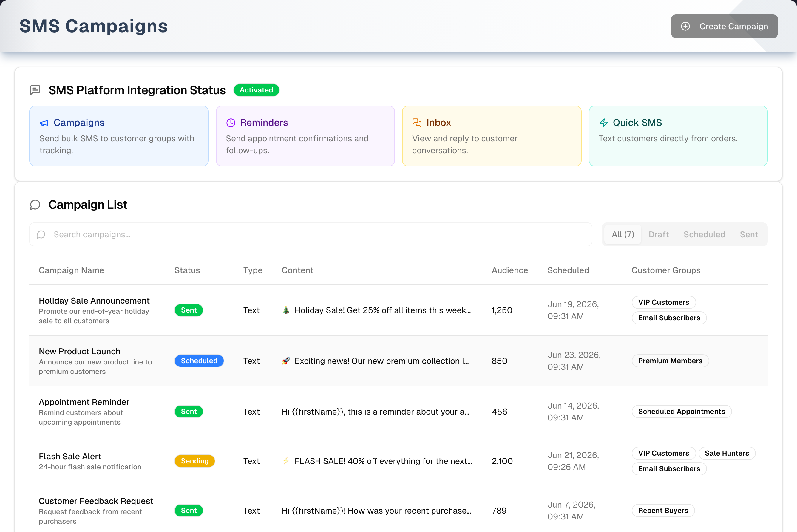Click the Create Campaign button
Image resolution: width=797 pixels, height=532 pixels.
click(x=724, y=26)
